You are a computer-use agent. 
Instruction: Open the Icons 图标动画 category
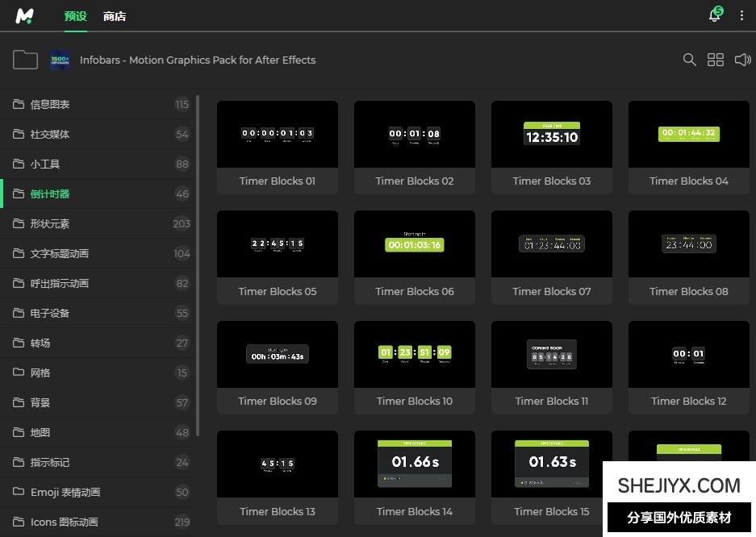point(65,522)
